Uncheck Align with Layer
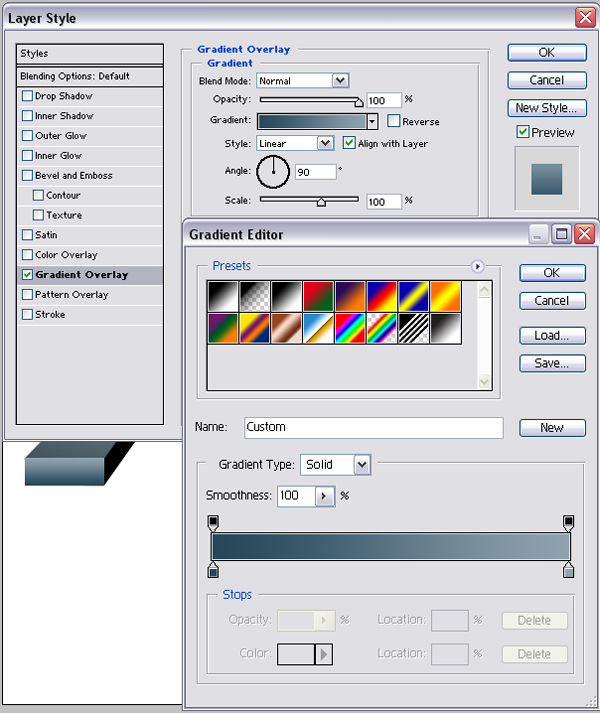Image resolution: width=600 pixels, height=713 pixels. [349, 143]
